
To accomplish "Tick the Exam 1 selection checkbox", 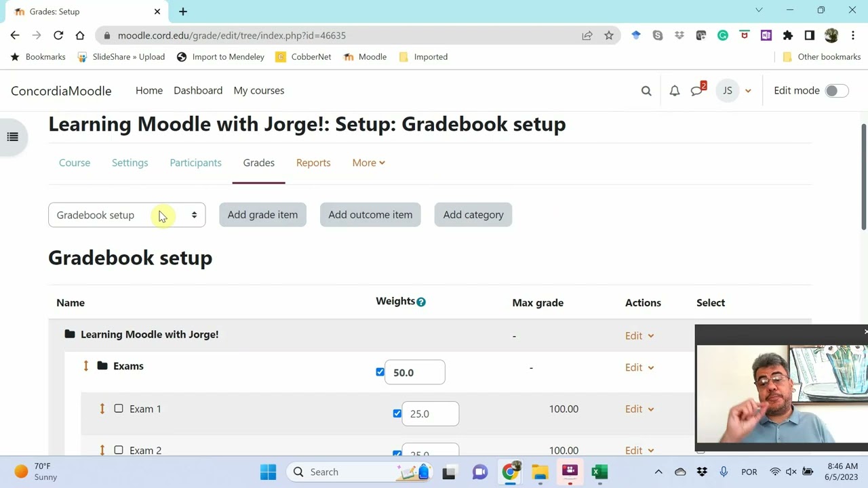I will coord(119,409).
